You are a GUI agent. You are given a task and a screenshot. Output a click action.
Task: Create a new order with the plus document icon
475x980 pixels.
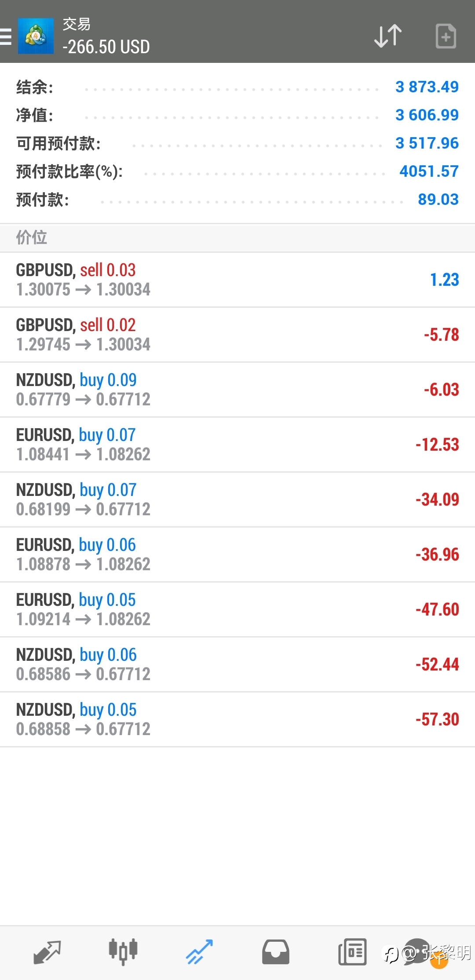point(446,36)
